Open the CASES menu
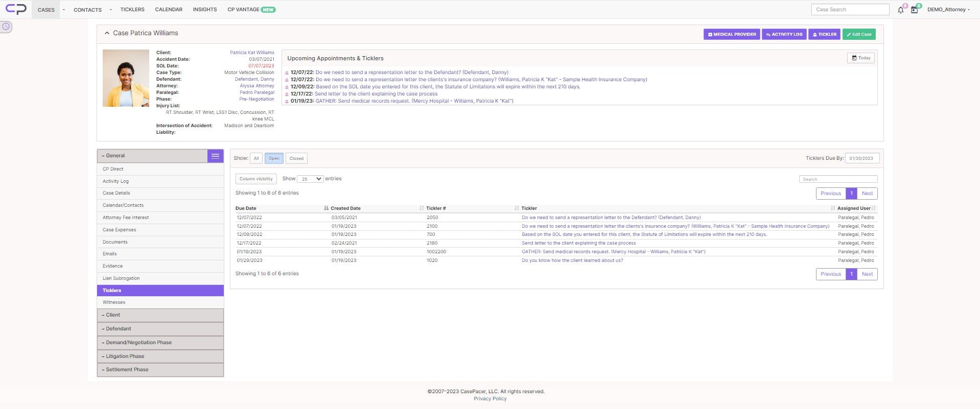 [46, 10]
